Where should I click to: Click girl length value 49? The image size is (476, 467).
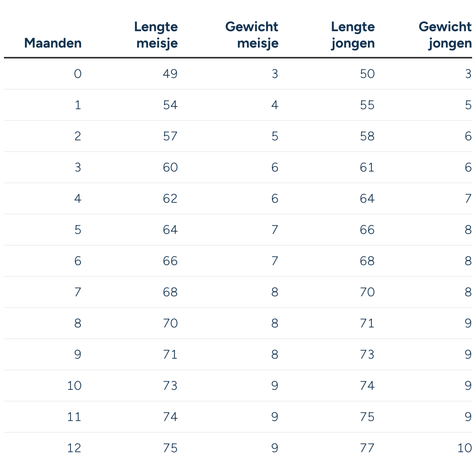170,74
